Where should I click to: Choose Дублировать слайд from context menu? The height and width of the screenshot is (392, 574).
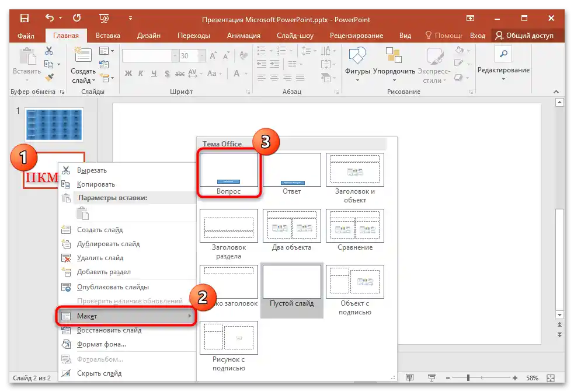(x=108, y=244)
